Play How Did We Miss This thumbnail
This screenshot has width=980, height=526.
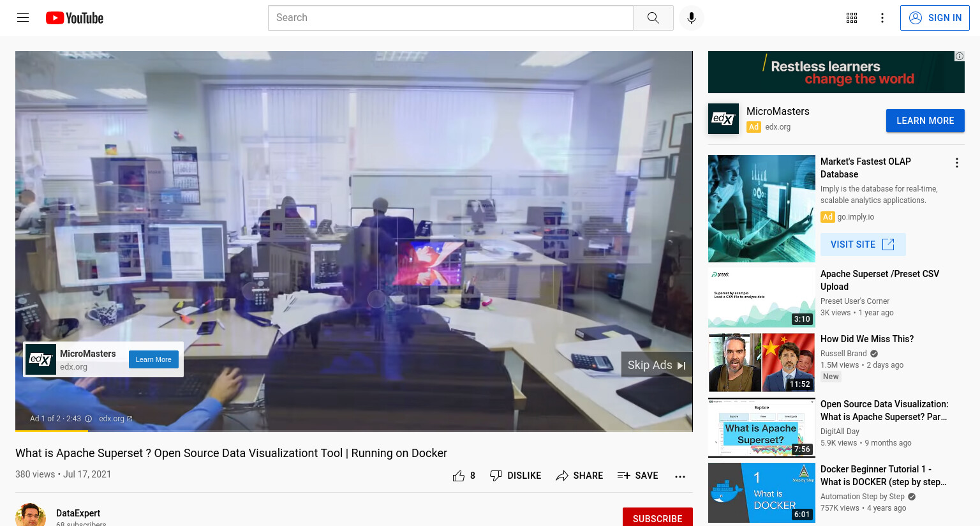click(x=762, y=363)
